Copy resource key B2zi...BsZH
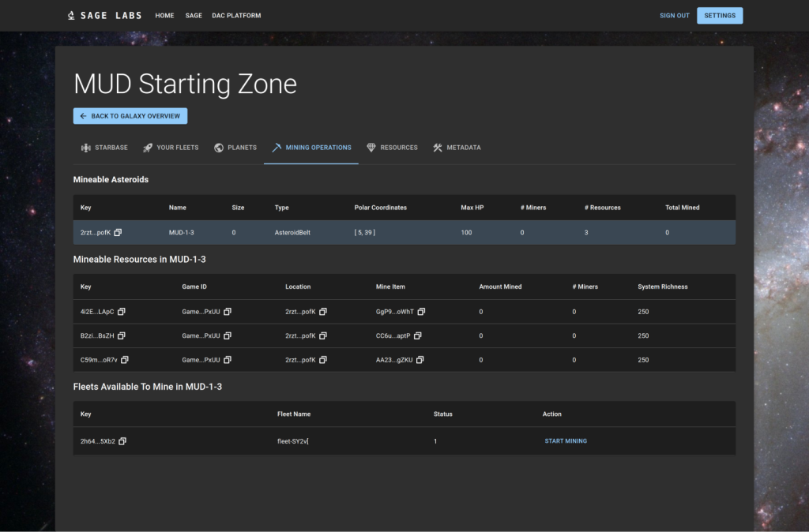809x532 pixels. coord(121,335)
